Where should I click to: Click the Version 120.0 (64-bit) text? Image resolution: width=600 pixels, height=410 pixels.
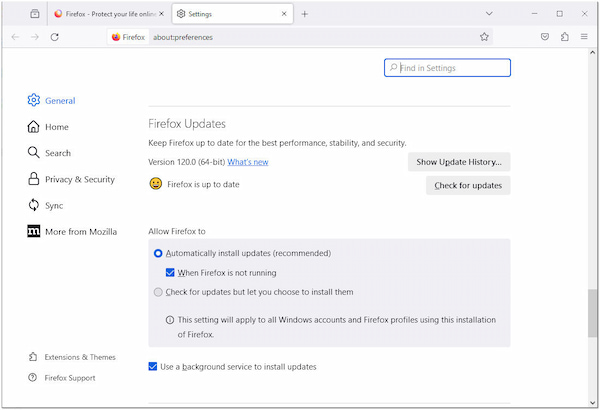pyautogui.click(x=186, y=162)
